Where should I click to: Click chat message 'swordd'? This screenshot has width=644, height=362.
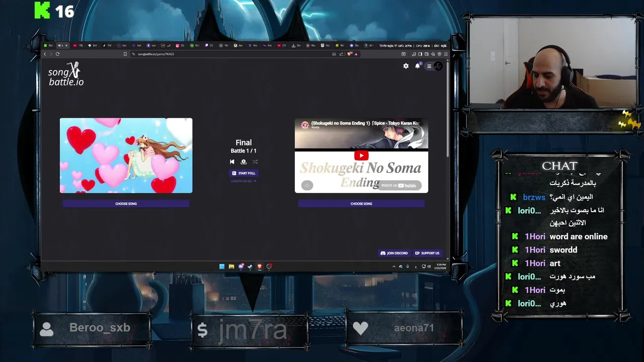[563, 250]
